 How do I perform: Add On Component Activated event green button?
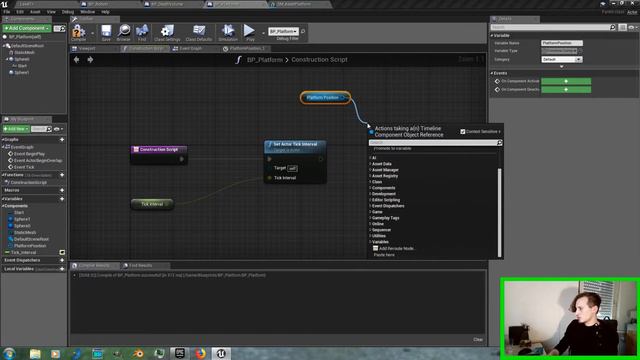[566, 81]
